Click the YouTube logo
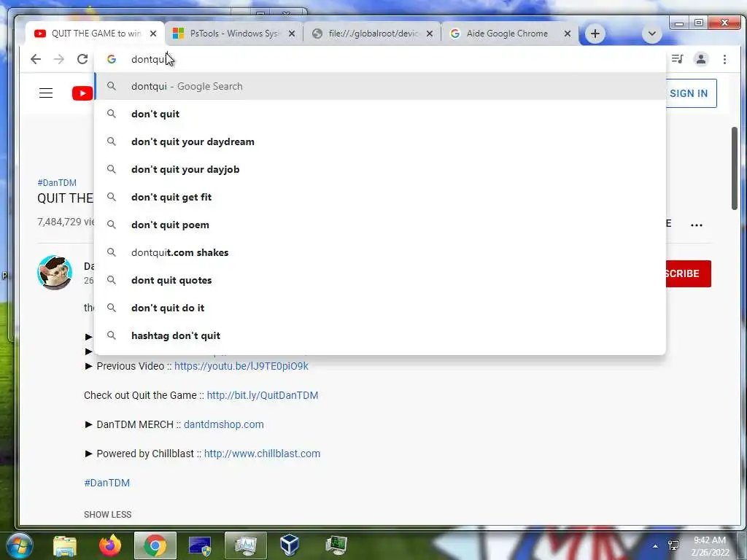Screen dimensions: 747x560 [x=82, y=93]
